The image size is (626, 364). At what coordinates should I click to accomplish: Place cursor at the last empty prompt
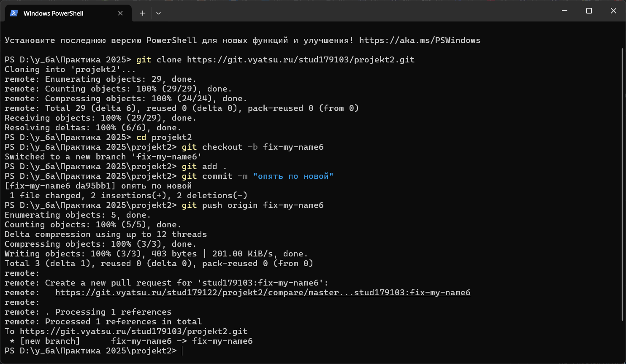point(182,351)
